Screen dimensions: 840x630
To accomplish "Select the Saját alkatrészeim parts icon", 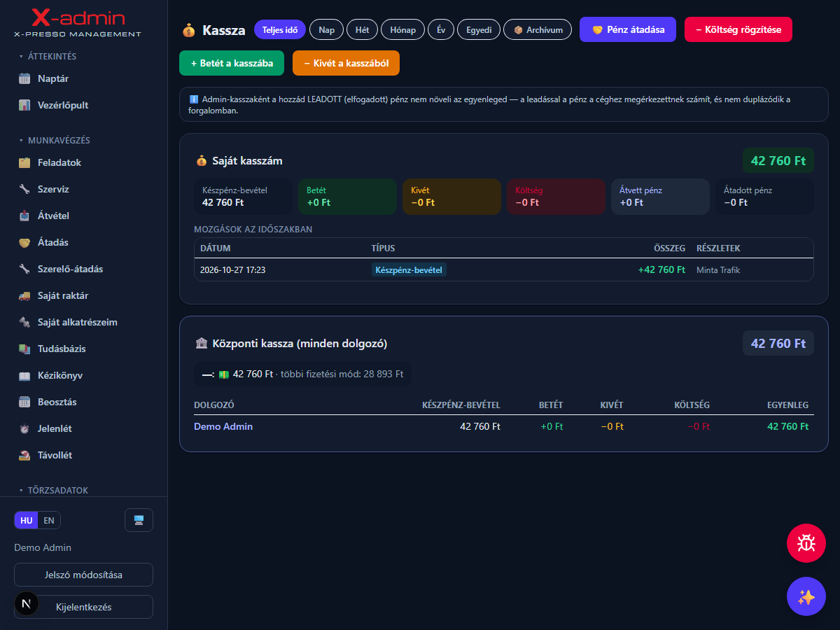I will [24, 323].
